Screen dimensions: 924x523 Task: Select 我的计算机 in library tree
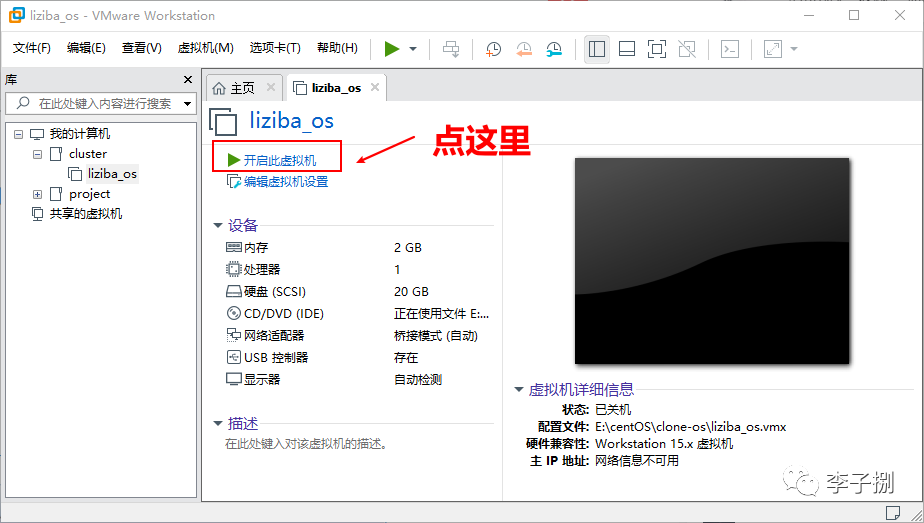click(80, 134)
